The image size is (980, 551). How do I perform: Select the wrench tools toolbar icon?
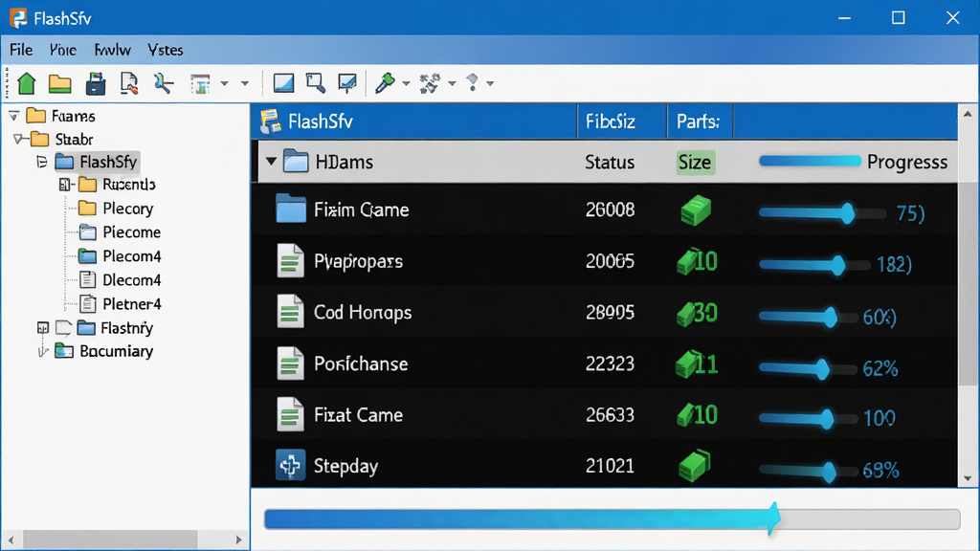click(164, 83)
